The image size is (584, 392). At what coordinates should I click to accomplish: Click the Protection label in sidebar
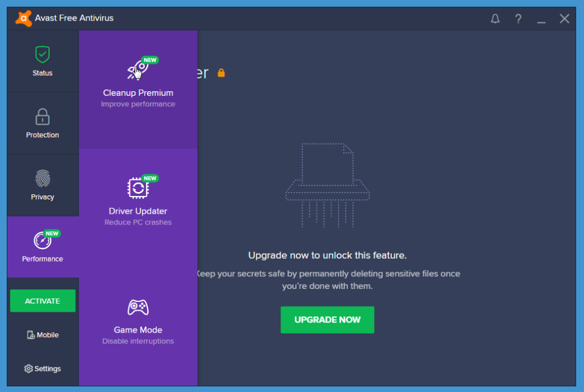(42, 135)
